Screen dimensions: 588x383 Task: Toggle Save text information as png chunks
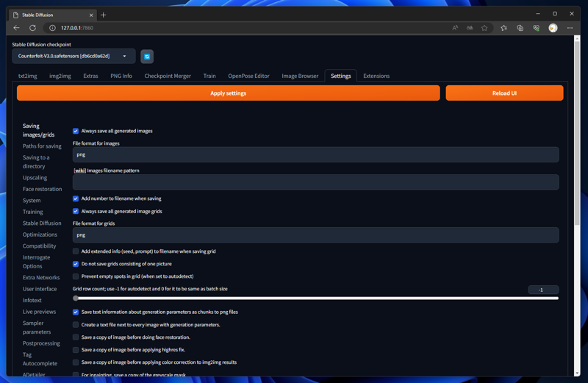76,312
